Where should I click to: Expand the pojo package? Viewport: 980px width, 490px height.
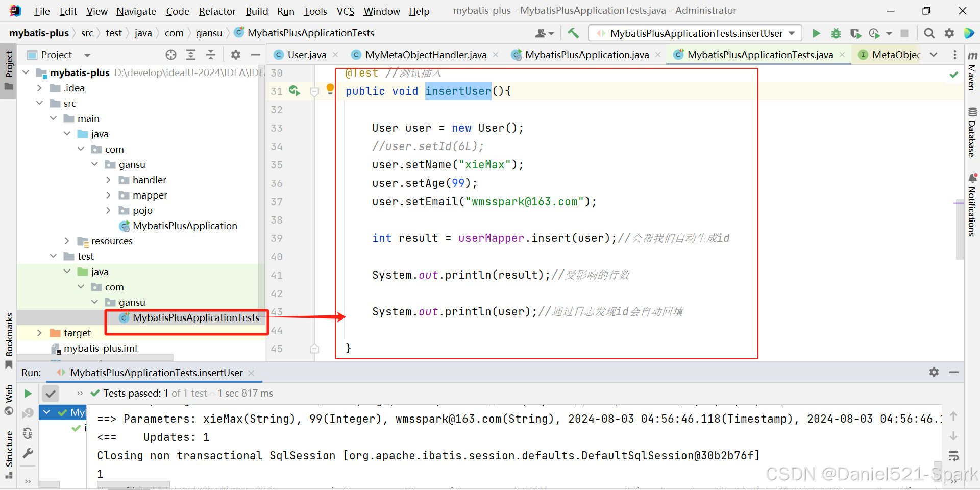click(x=108, y=210)
